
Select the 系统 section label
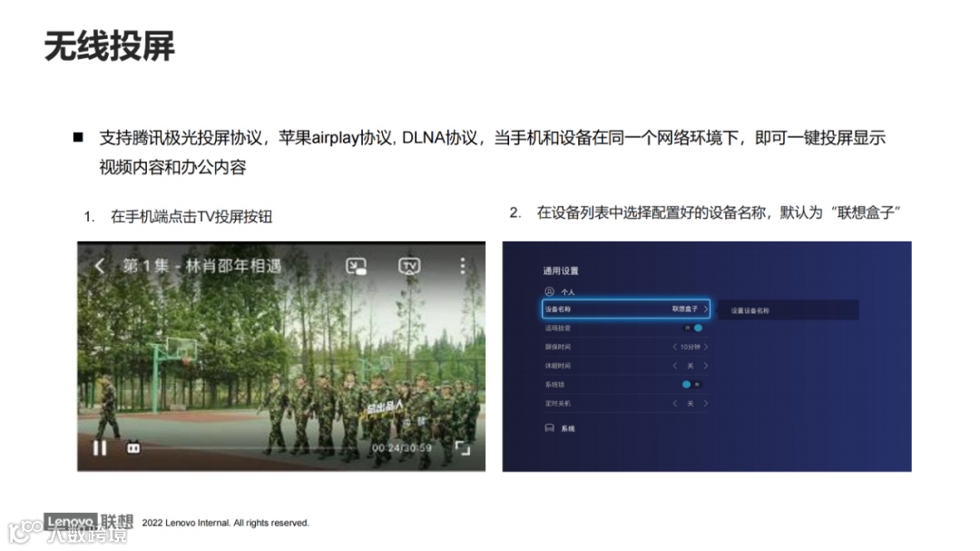[567, 429]
